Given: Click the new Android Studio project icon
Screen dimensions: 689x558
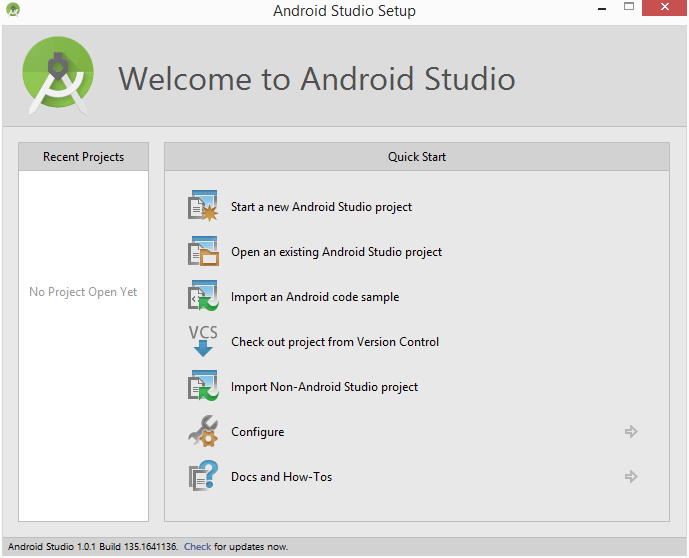Looking at the screenshot, I should coord(203,207).
